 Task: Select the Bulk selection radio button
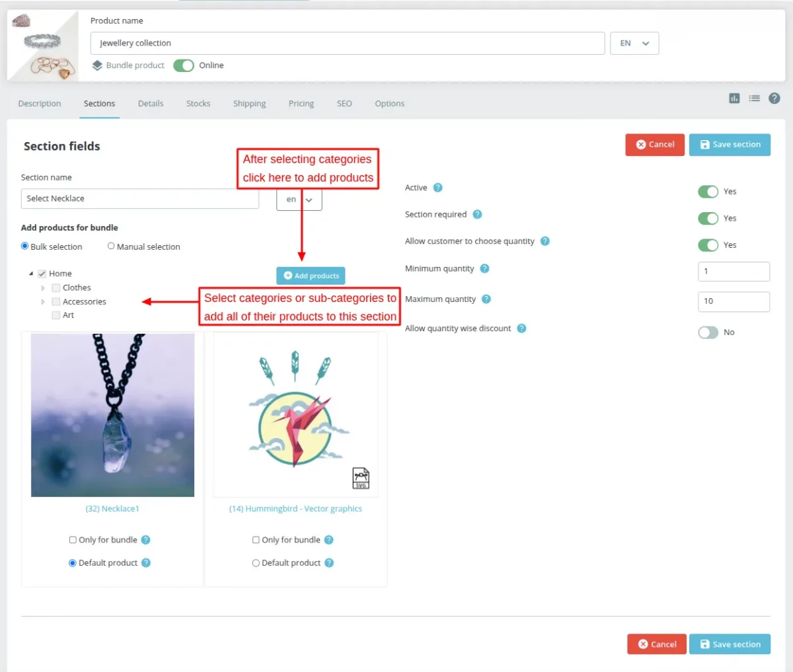(25, 246)
